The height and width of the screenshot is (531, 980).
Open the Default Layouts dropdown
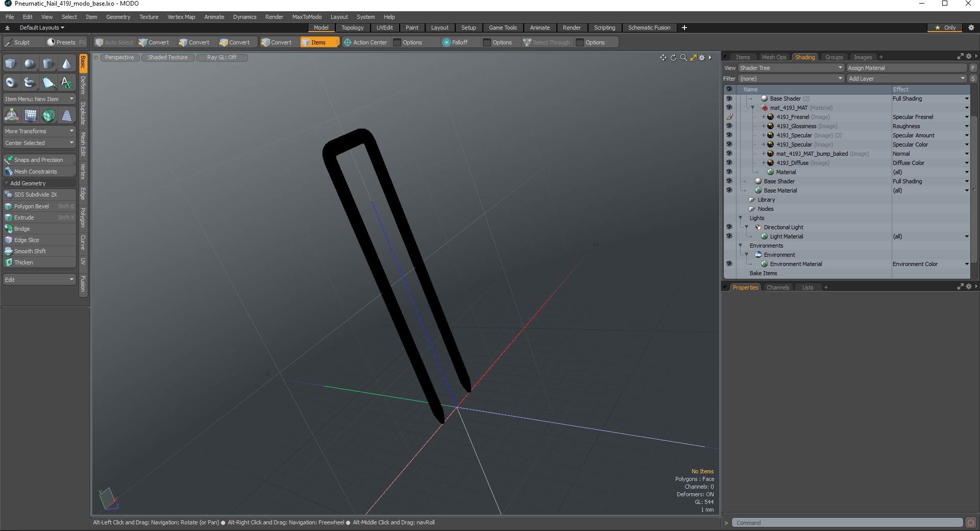tap(42, 28)
